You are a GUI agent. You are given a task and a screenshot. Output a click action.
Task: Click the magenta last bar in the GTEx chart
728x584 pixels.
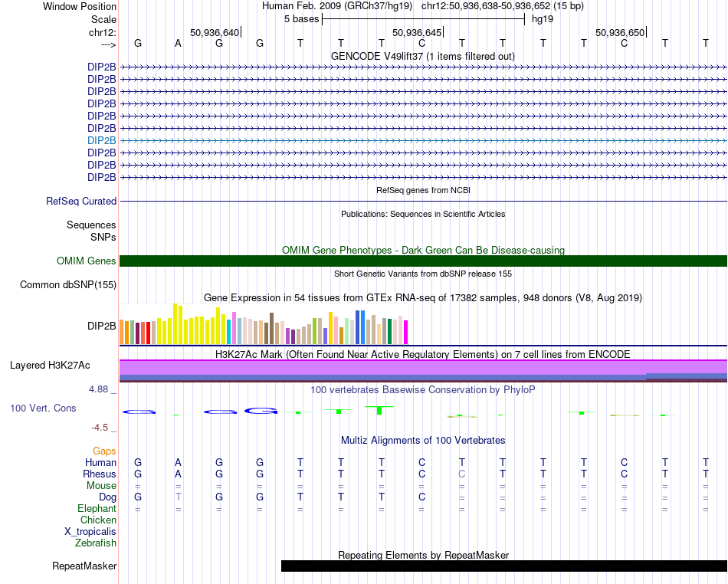[x=406, y=333]
